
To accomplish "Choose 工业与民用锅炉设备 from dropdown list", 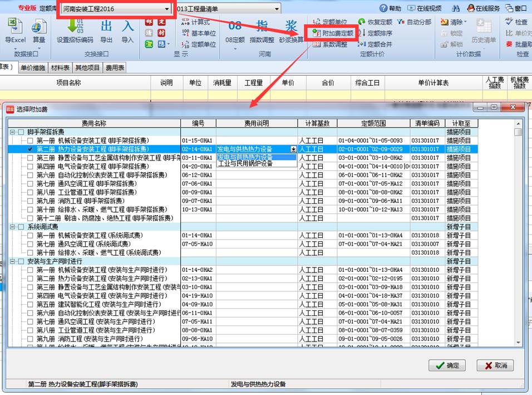I will [245, 164].
